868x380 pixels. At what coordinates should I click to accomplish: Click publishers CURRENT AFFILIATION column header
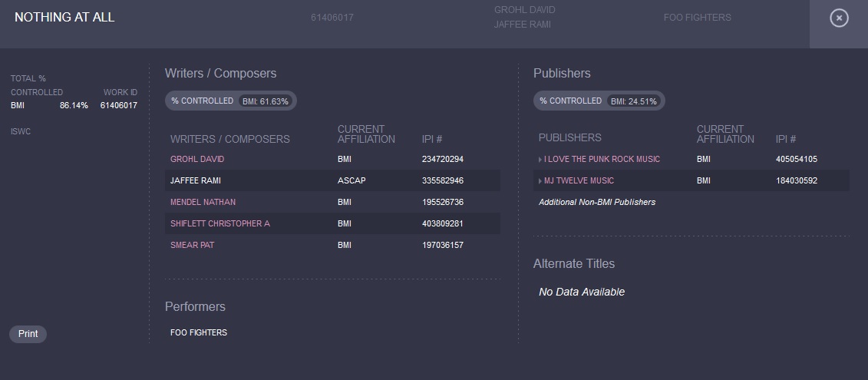[x=724, y=134]
